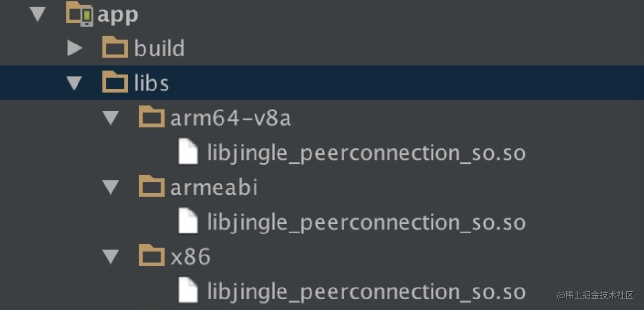Click the x86 folder icon
Image resolution: width=644 pixels, height=310 pixels.
click(151, 256)
